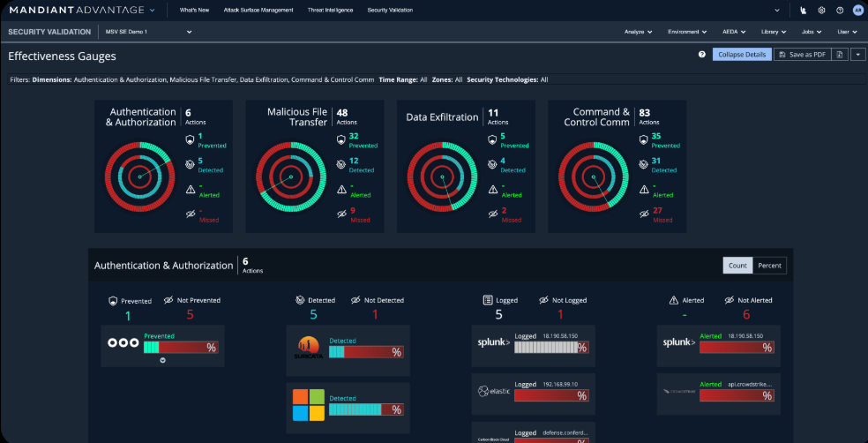Click the Prevented shield icon in Authentication gauge card

[x=190, y=139]
